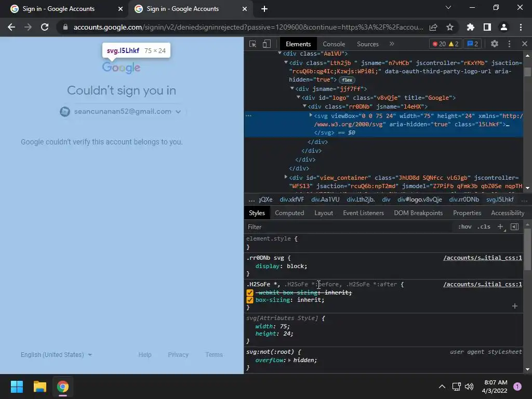Viewport: 532px width, 399px height.
Task: Open File Explorer from taskbar
Action: 39,387
